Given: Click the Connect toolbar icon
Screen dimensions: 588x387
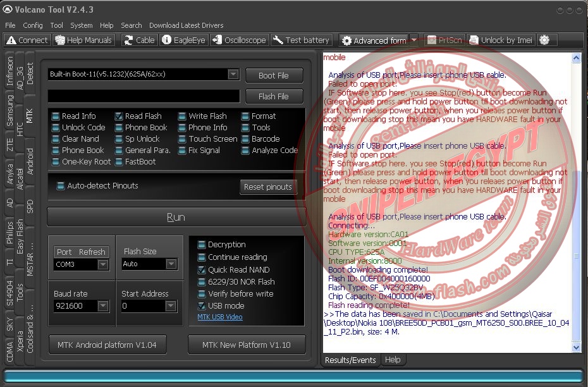Looking at the screenshot, I should click(x=27, y=40).
